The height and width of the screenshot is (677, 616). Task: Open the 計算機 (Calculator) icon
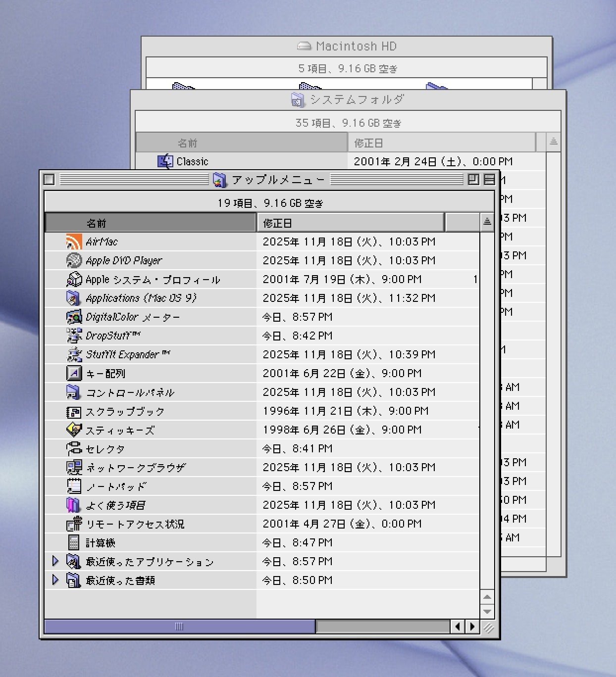pyautogui.click(x=74, y=542)
